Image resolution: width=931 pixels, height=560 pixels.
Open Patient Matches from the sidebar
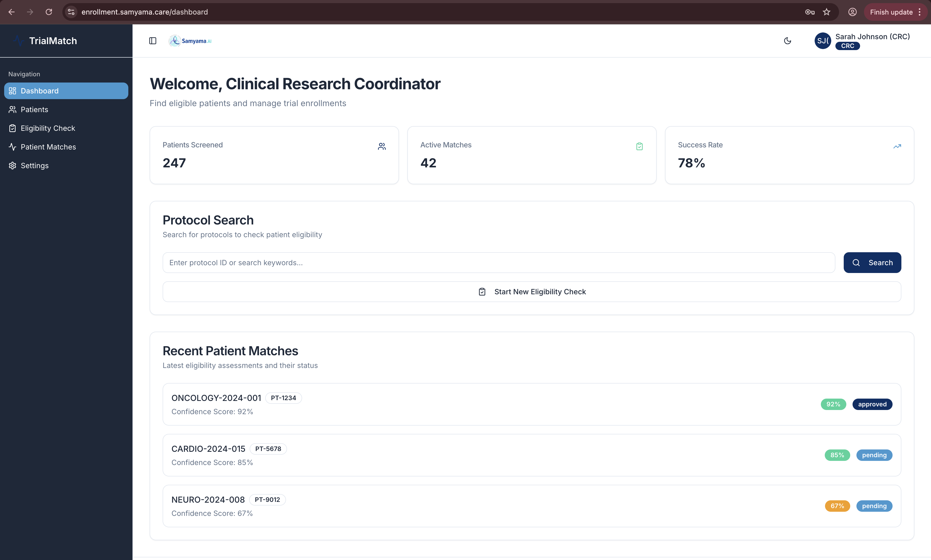(x=48, y=147)
